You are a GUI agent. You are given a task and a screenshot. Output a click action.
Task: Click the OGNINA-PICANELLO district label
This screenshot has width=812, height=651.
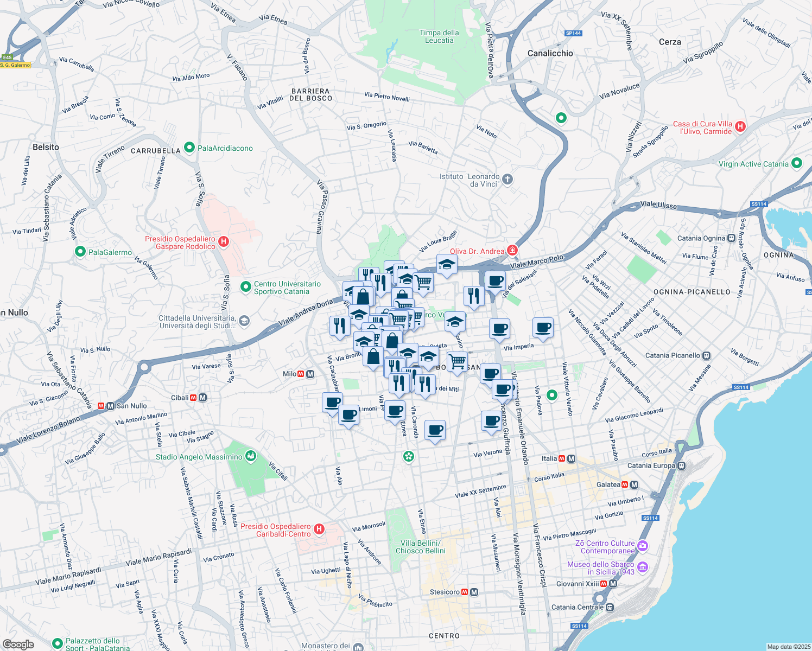point(692,292)
